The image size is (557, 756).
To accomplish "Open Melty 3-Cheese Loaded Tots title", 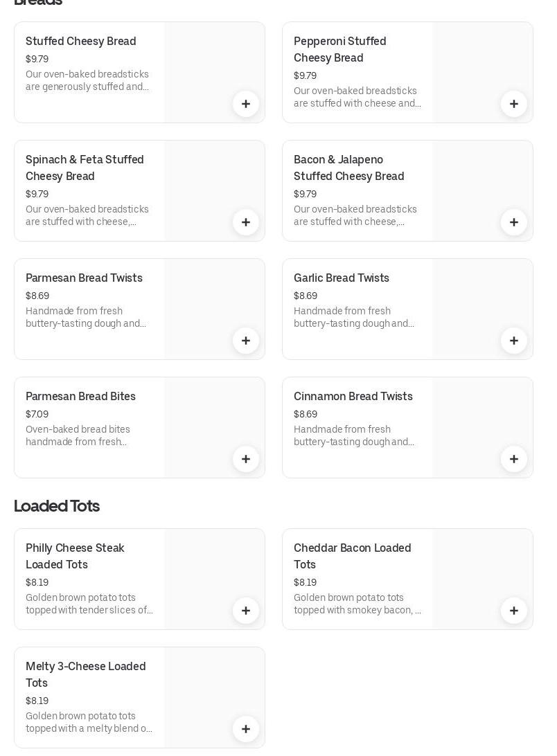I will tap(86, 674).
